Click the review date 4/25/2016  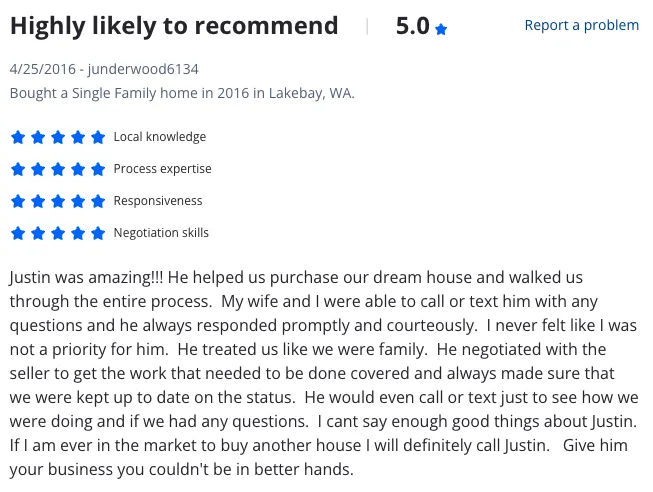pos(43,69)
